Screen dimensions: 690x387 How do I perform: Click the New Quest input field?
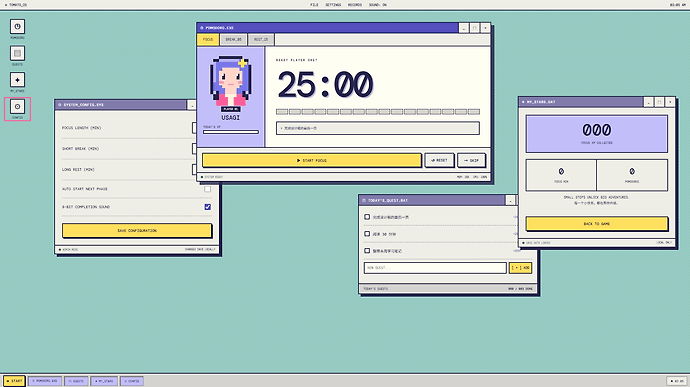tap(435, 268)
